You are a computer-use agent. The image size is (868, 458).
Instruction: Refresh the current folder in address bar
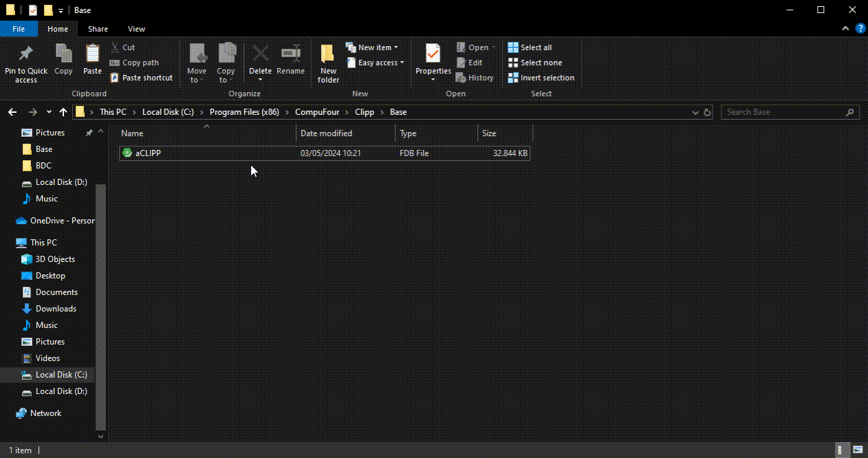[x=706, y=112]
